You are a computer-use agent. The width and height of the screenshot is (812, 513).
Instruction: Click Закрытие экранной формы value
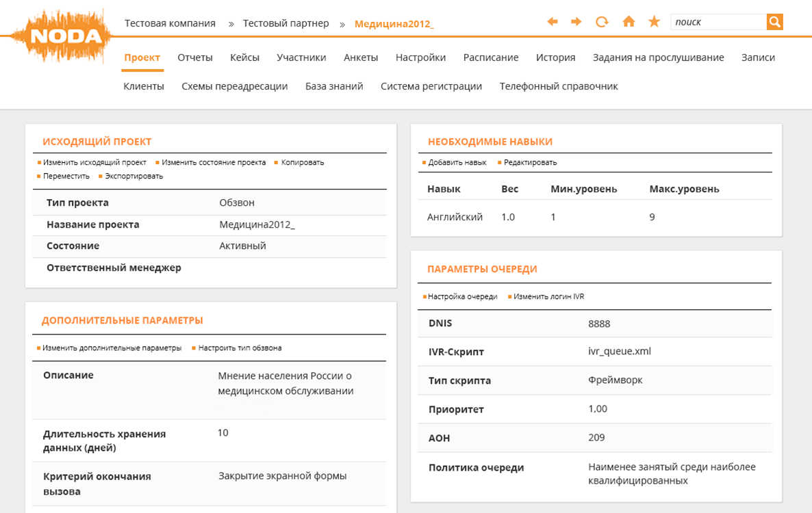coord(282,476)
